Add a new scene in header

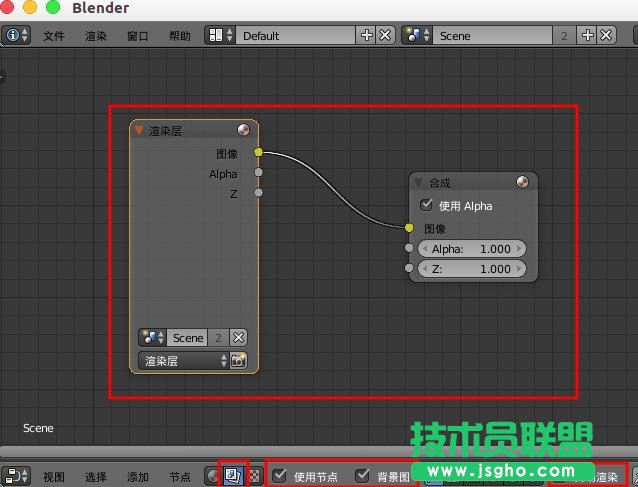coord(587,35)
